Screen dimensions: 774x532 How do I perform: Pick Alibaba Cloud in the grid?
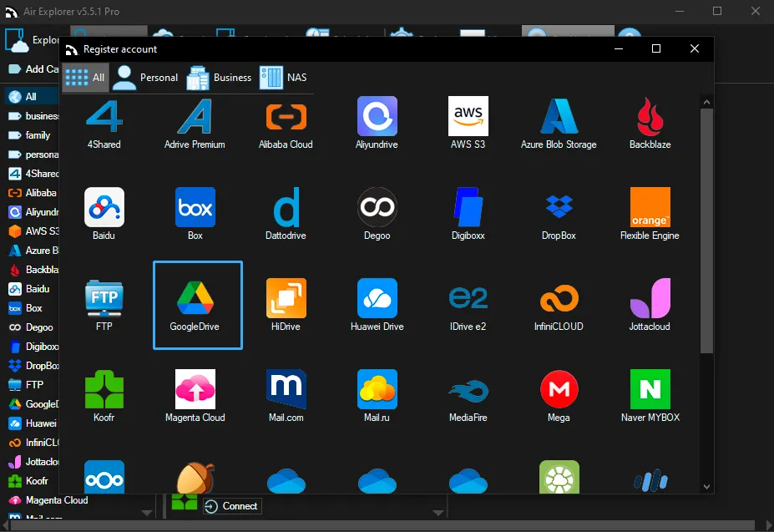pyautogui.click(x=286, y=117)
